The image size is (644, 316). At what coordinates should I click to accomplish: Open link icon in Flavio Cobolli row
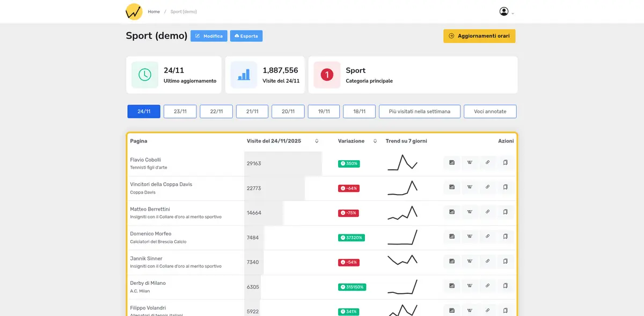[487, 163]
